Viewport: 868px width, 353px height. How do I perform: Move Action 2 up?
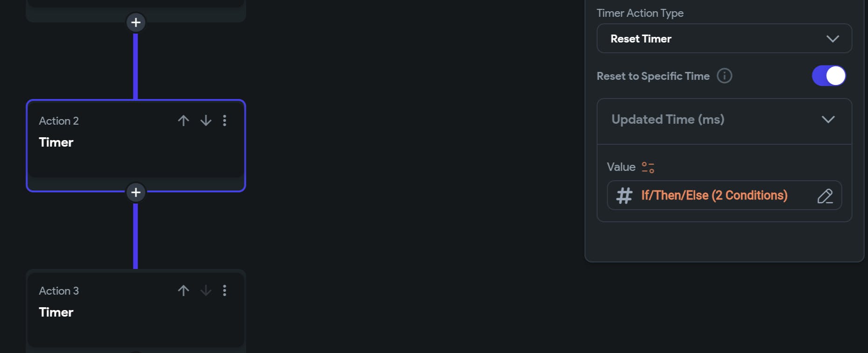pos(183,121)
